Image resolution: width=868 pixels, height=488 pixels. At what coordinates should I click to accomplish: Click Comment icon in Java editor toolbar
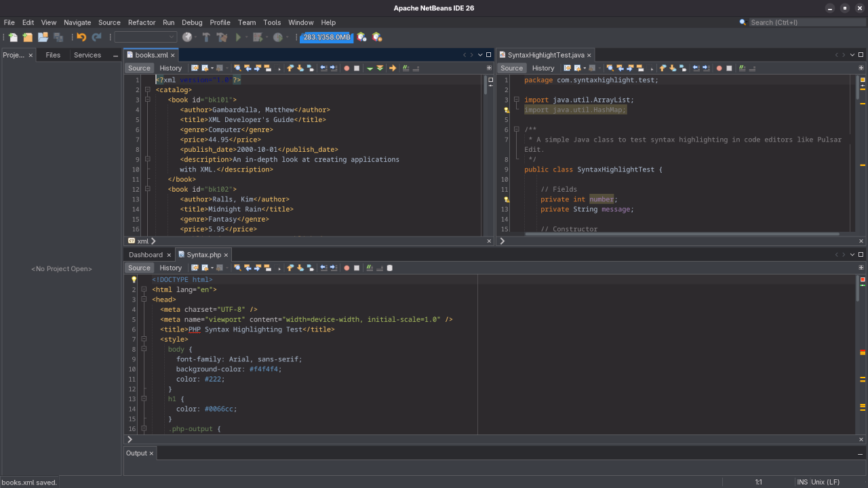click(x=742, y=68)
